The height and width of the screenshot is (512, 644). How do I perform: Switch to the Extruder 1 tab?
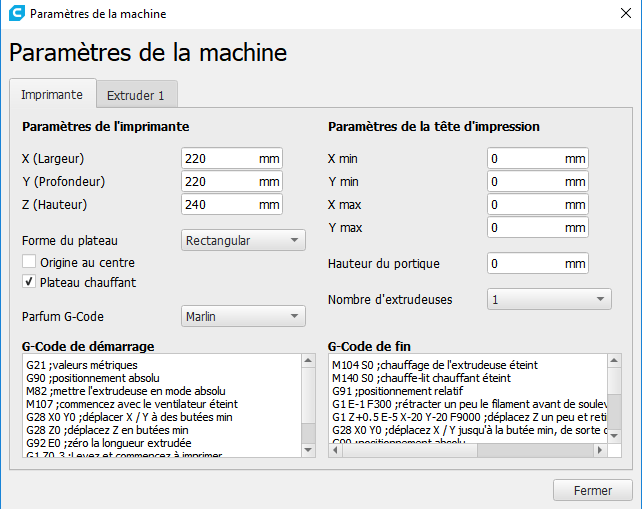[137, 95]
